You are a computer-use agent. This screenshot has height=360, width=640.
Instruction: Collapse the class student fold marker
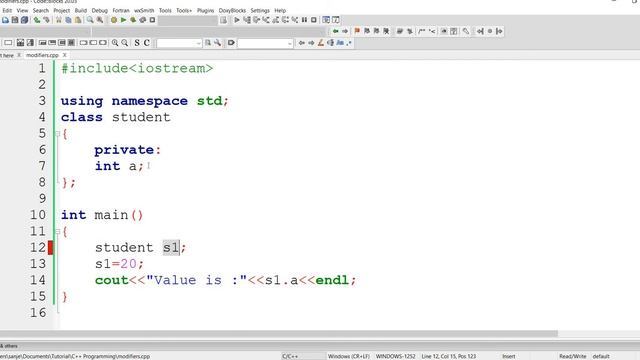pyautogui.click(x=58, y=133)
